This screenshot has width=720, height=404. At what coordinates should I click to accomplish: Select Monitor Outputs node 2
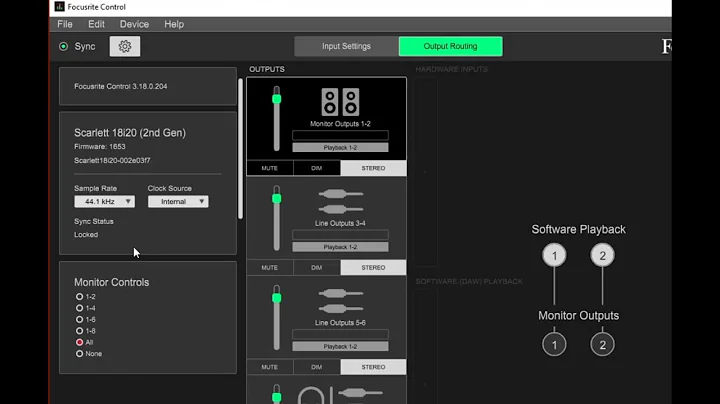click(x=602, y=344)
